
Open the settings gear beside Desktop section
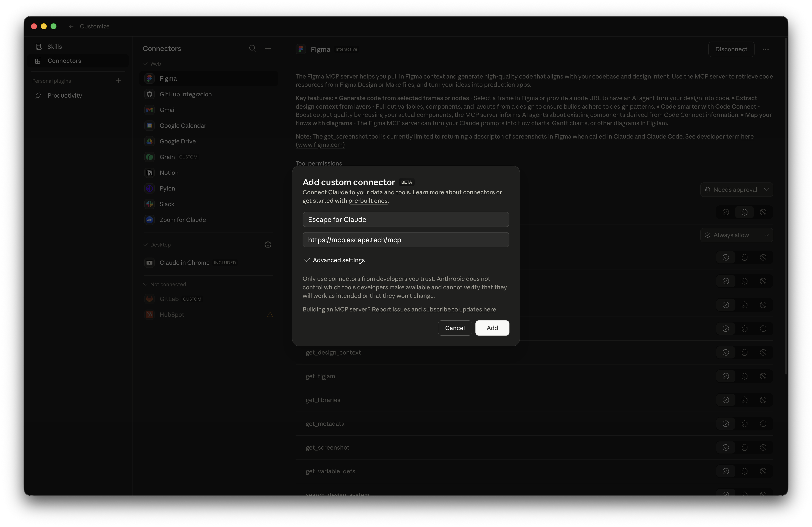click(268, 245)
